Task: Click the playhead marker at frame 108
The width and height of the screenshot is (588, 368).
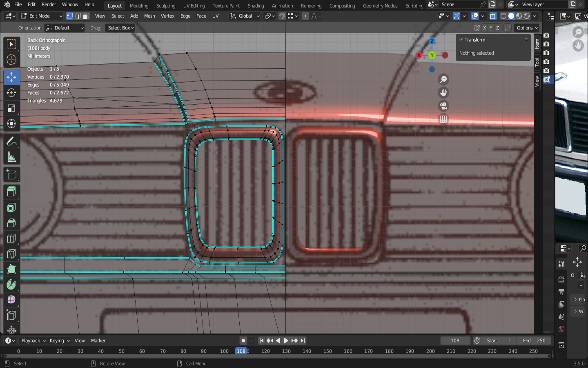Action: [x=241, y=351]
